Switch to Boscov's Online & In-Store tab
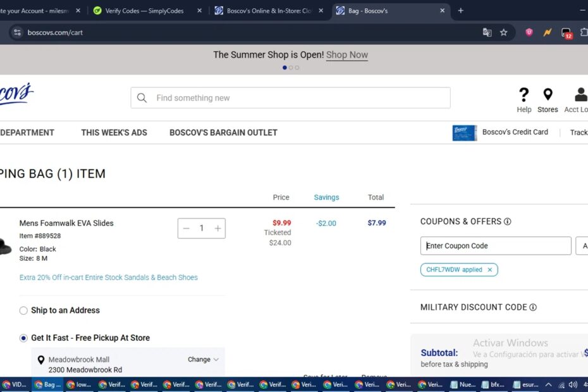The width and height of the screenshot is (588, 392). pos(269,11)
